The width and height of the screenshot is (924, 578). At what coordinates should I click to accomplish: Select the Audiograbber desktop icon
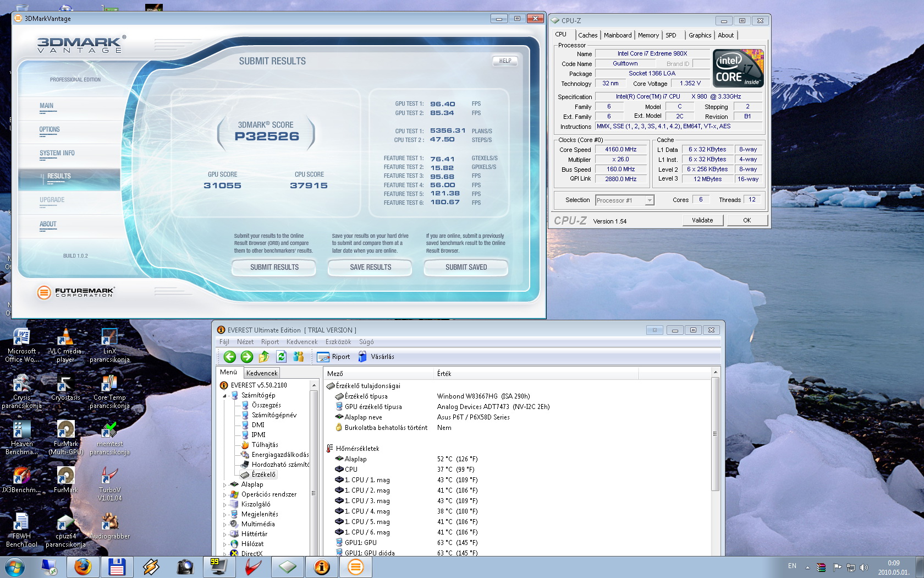click(x=109, y=526)
